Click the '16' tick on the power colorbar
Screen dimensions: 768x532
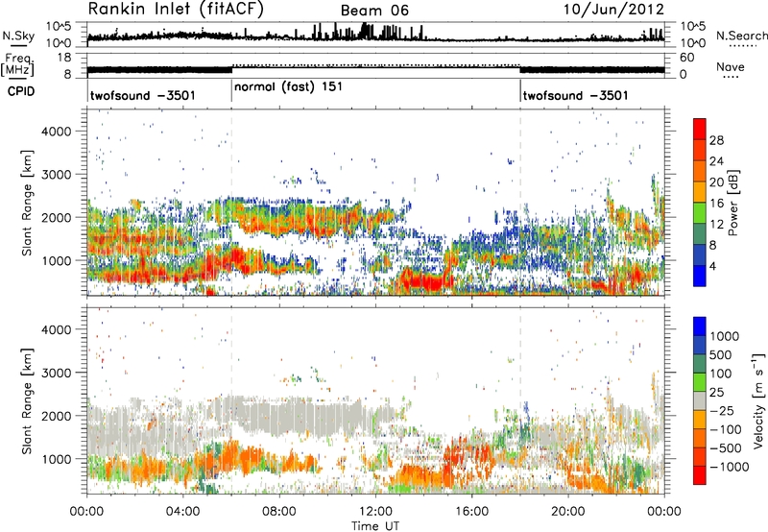click(716, 204)
